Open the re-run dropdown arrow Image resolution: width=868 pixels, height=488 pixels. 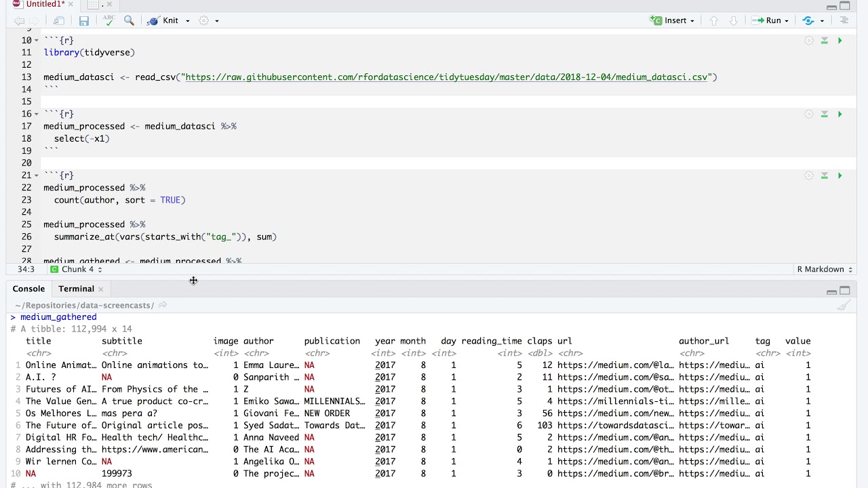822,21
